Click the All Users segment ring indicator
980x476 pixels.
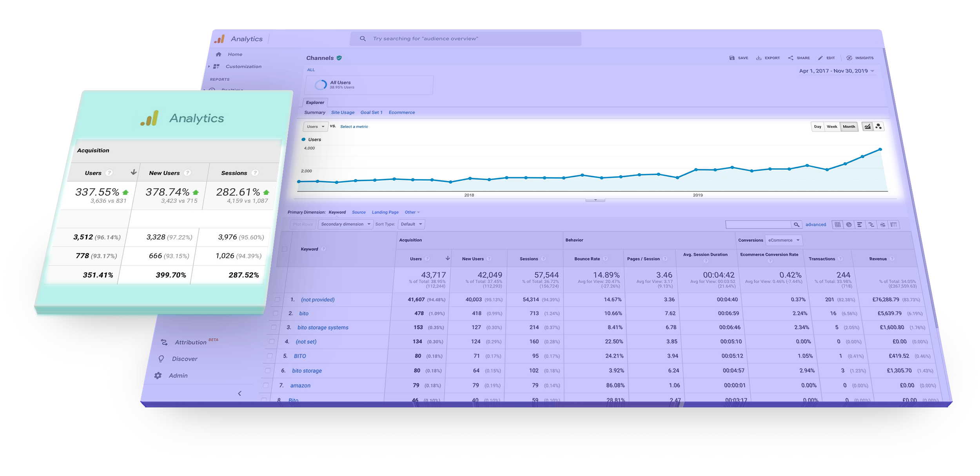click(x=321, y=85)
